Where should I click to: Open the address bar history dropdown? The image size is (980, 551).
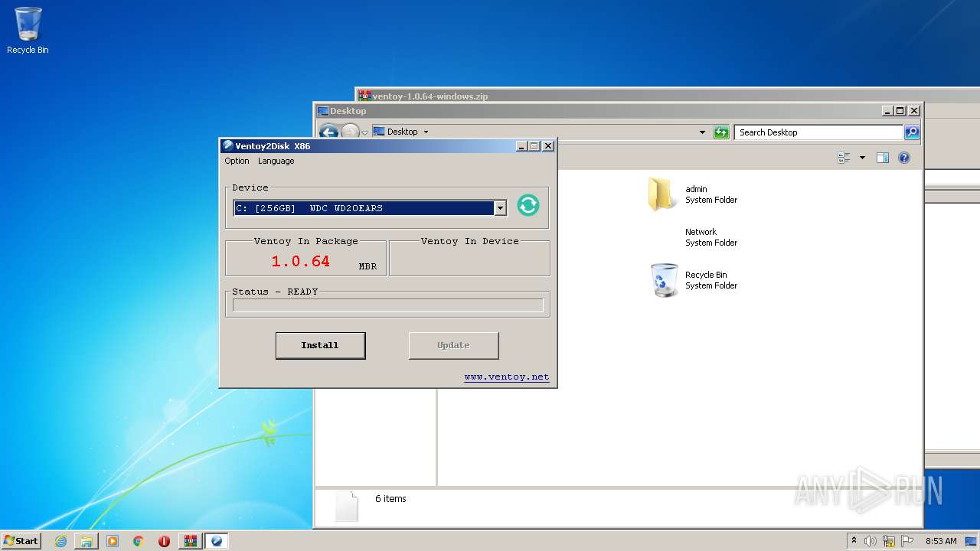click(x=702, y=132)
